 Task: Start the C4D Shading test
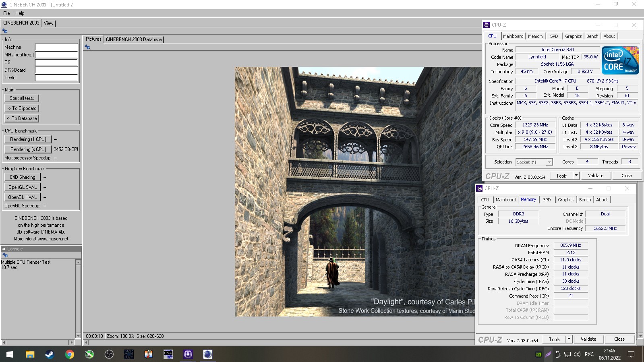(x=23, y=177)
